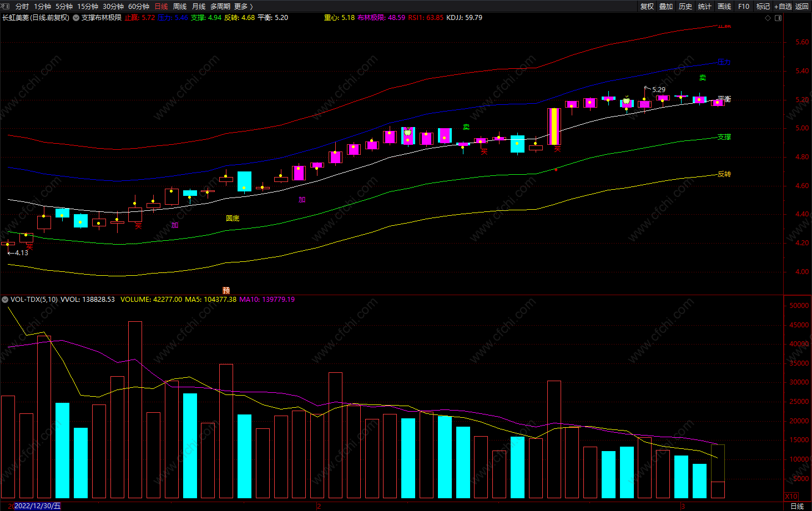Toggle the side panel icon at chart top-right
Screen dimensions: 812x511
(778, 18)
